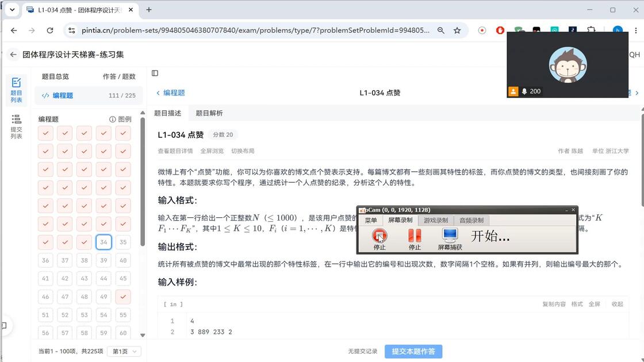Click the red stop recording icon in oCam
The image size is (644, 362).
[379, 236]
